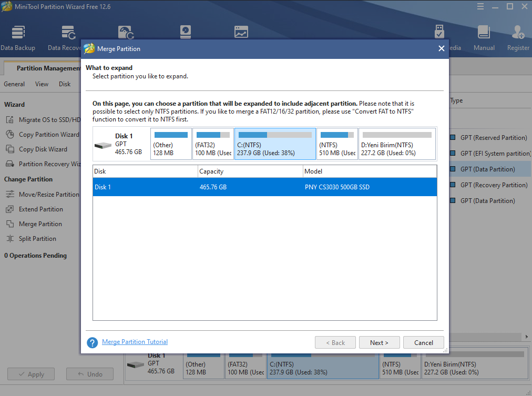Open the Manual book icon
The width and height of the screenshot is (532, 396).
coord(484,33)
